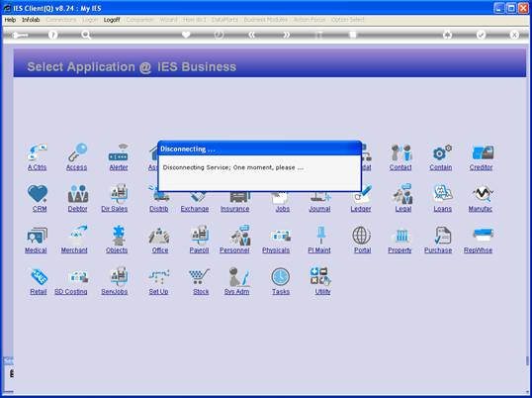This screenshot has height=398, width=532.
Task: Click the Insurance link
Action: 234,209
